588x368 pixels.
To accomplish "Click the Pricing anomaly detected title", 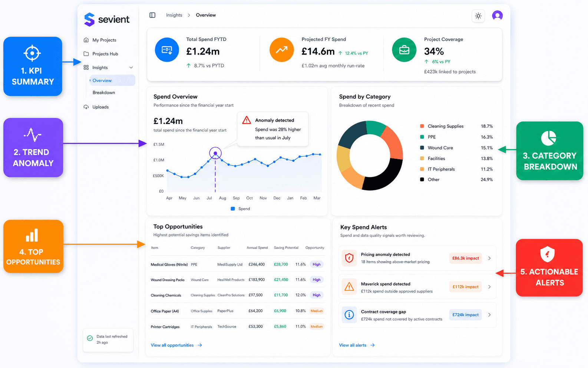I will click(x=385, y=254).
